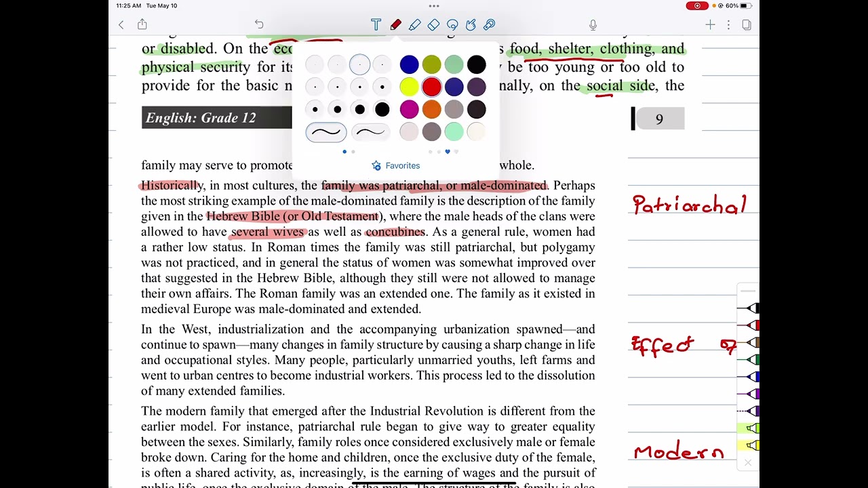Choose the bright blue color swatch
The width and height of the screenshot is (868, 488).
coord(409,64)
